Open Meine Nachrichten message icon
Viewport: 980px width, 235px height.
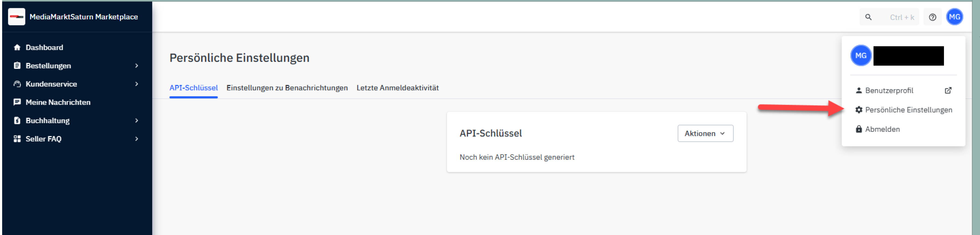[17, 102]
